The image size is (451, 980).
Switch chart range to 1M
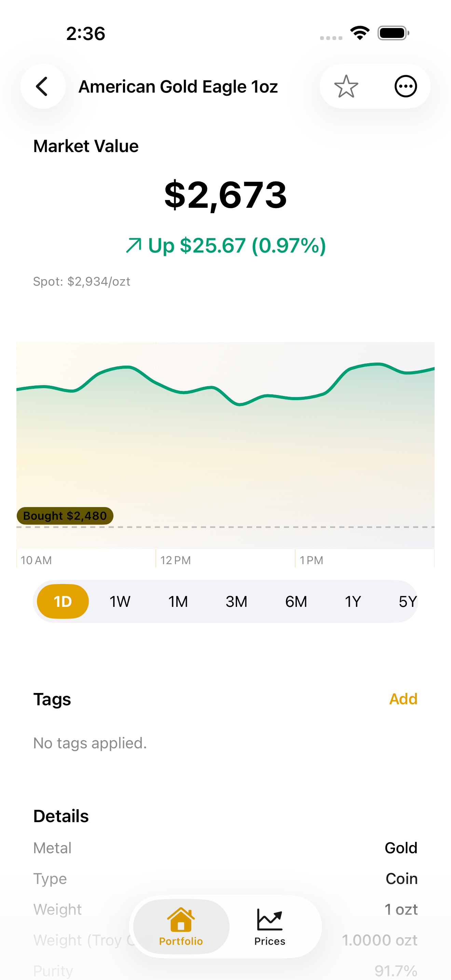[x=178, y=601]
